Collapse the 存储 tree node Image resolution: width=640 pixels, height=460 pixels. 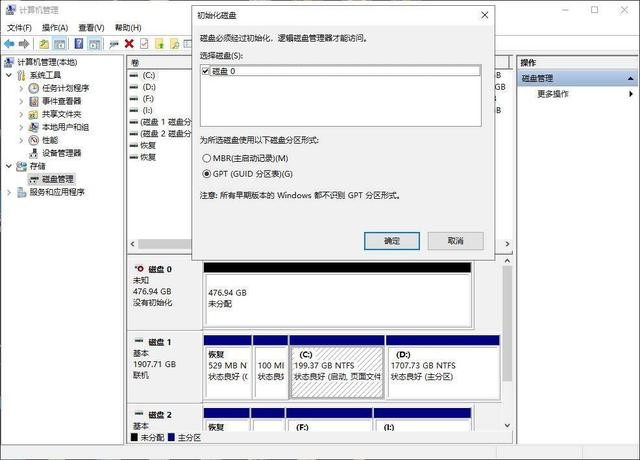[x=9, y=166]
